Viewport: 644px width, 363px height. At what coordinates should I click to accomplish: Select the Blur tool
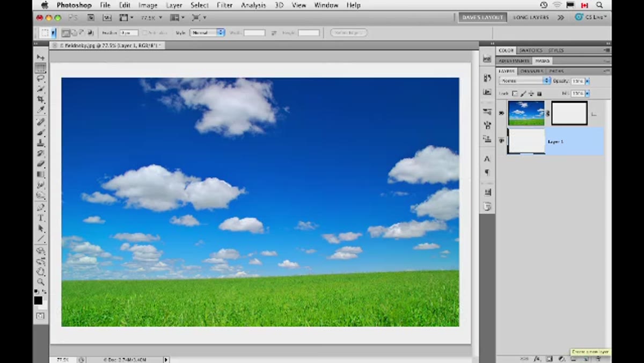[x=41, y=185]
